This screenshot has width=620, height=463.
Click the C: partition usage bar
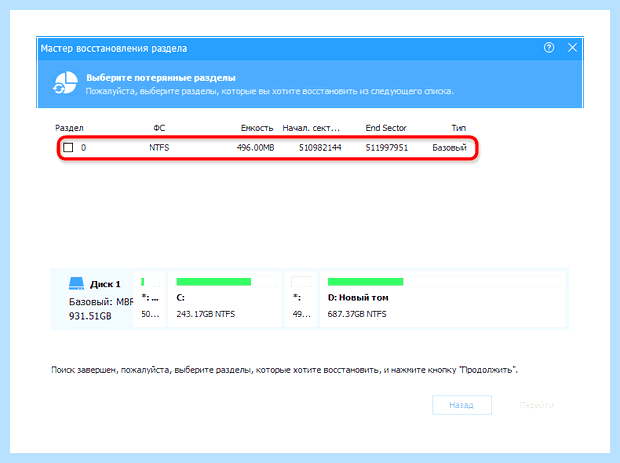[x=226, y=282]
